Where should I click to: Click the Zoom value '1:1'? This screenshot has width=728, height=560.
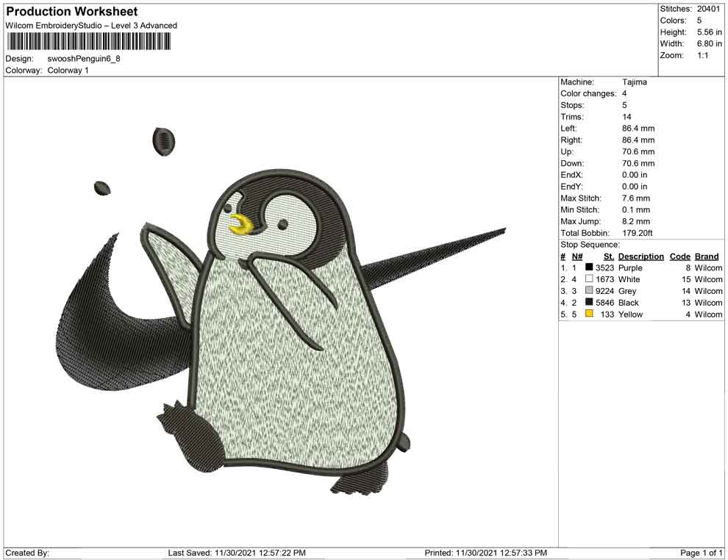(703, 55)
